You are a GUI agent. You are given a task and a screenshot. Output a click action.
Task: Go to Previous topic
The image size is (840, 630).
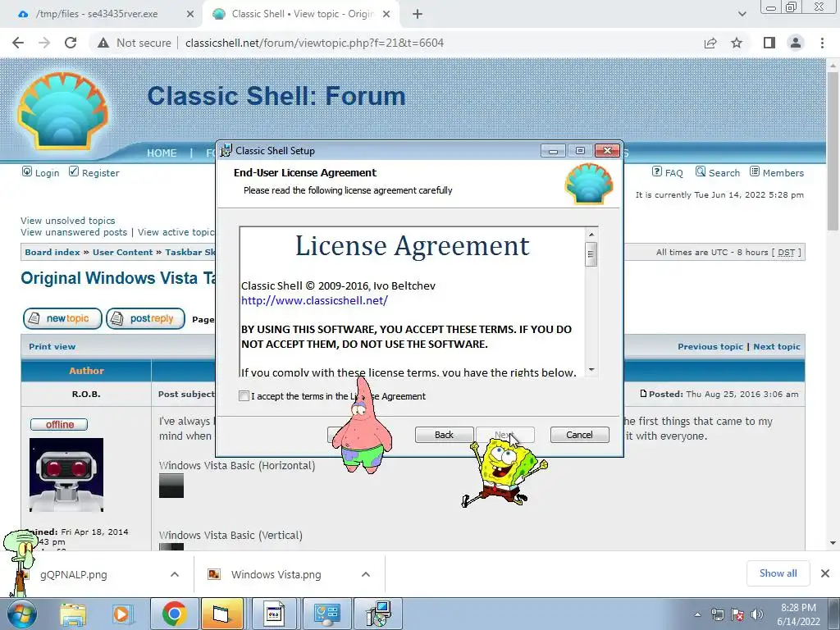710,346
